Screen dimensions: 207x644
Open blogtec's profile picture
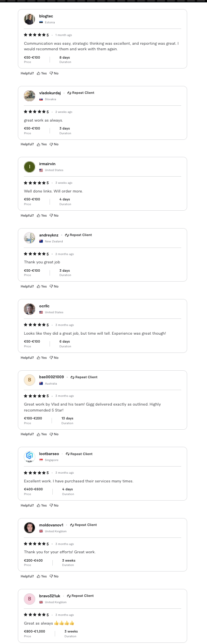(x=29, y=19)
